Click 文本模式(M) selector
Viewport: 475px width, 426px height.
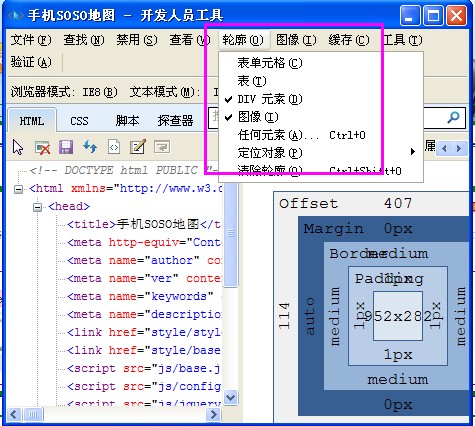(x=165, y=92)
